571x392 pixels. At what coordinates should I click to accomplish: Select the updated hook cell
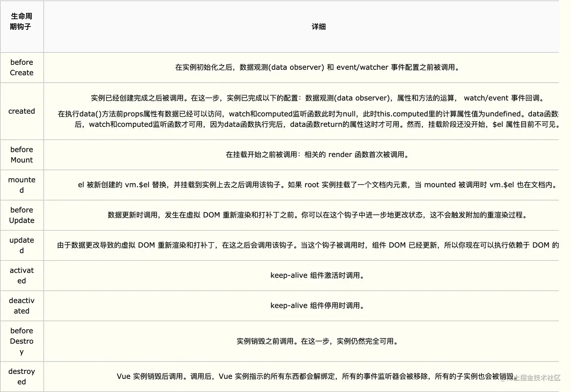tap(22, 245)
